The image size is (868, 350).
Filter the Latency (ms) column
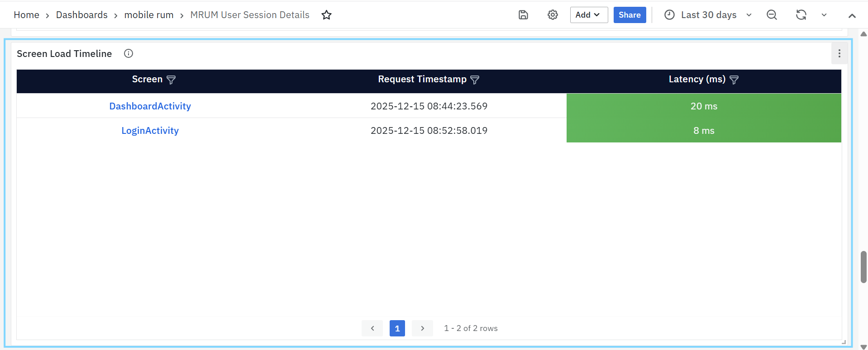coord(734,80)
